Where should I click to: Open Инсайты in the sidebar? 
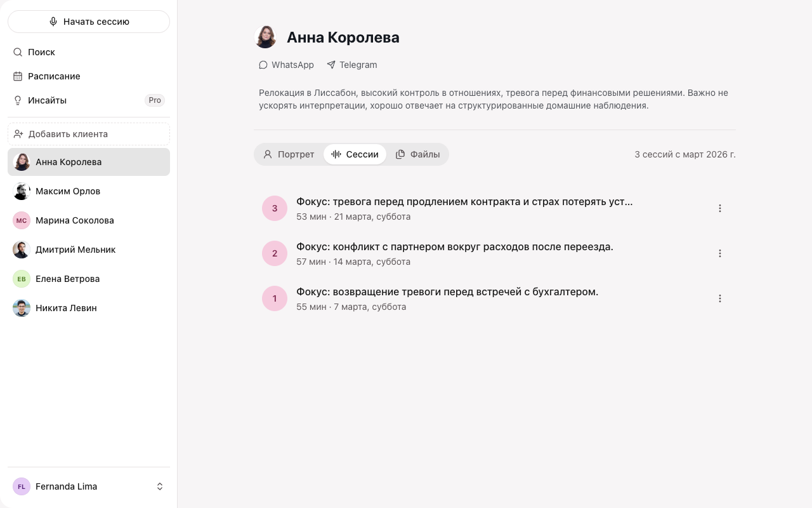click(89, 100)
